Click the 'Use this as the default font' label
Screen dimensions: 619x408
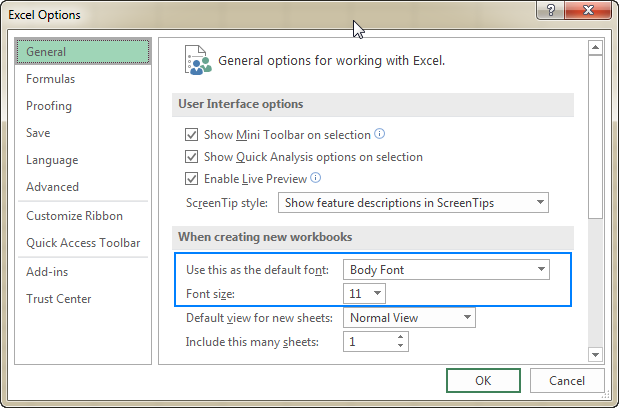(257, 270)
